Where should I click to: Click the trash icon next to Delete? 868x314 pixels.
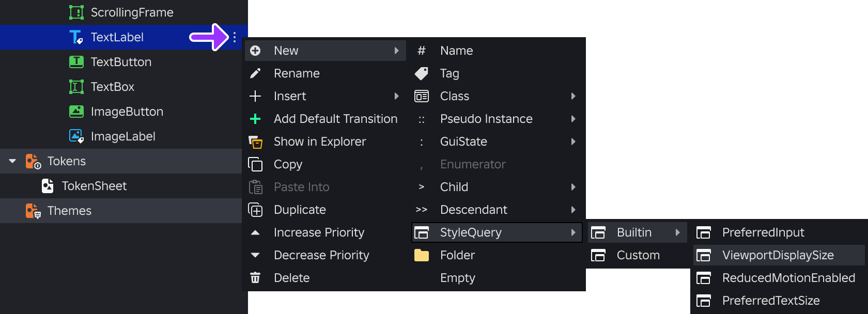[x=255, y=278]
